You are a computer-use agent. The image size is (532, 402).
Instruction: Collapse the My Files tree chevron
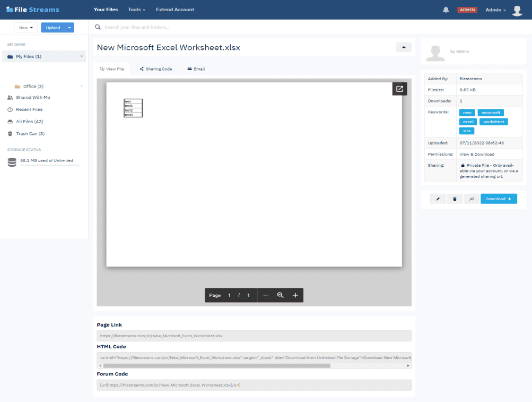pos(82,56)
